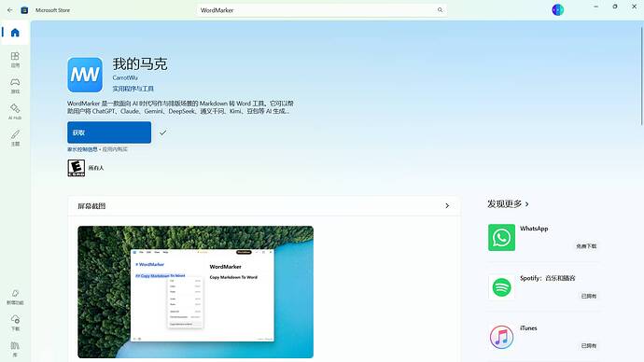Image resolution: width=644 pixels, height=362 pixels.
Task: Open the Apps section in sidebar
Action: coord(15,60)
